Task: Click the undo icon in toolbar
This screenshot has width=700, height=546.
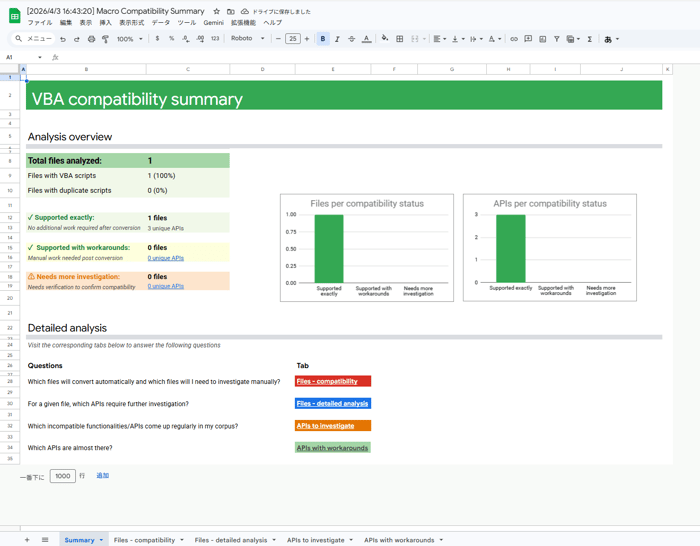Action: [62, 39]
